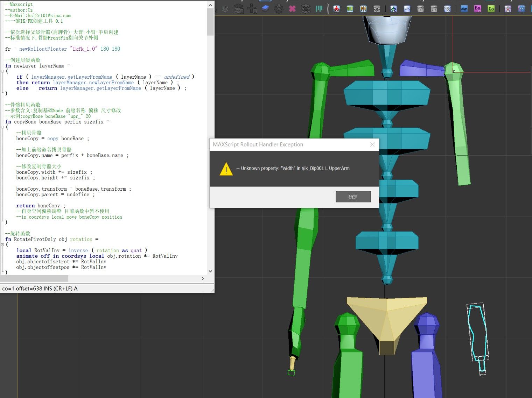
Task: Collapse the newLayer function fold marker
Action: (x=2, y=71)
